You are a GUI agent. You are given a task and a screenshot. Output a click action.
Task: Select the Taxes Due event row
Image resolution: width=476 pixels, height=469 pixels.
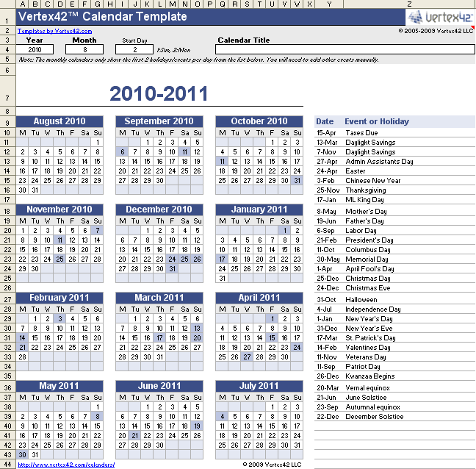[394, 133]
